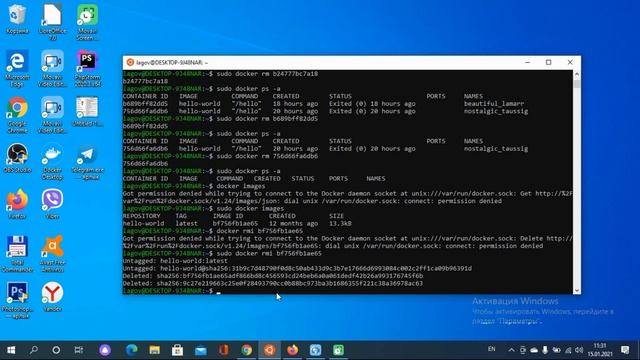640x360 pixels.
Task: Click the last empty command prompt line
Action: pos(347,291)
